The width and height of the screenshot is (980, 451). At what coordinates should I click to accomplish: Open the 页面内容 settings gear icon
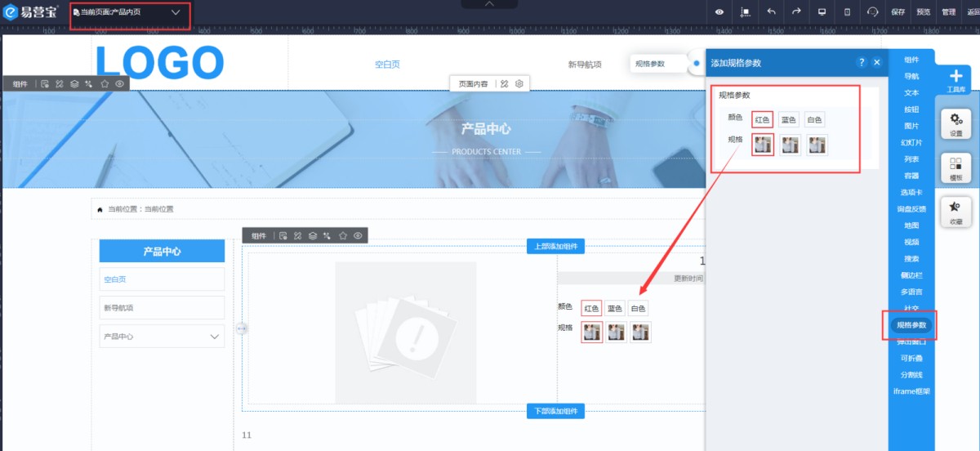519,83
